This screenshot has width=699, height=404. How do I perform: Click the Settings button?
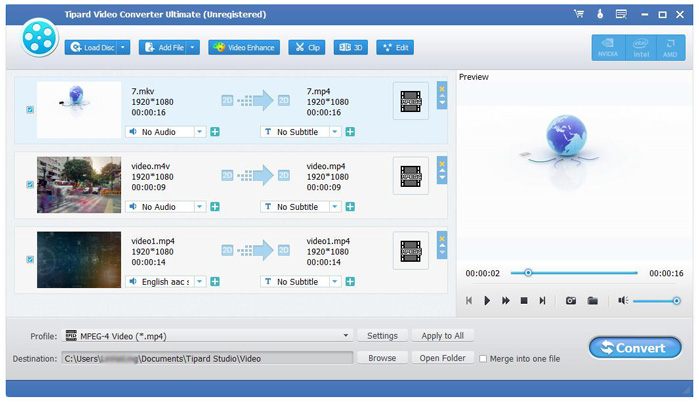tap(382, 336)
